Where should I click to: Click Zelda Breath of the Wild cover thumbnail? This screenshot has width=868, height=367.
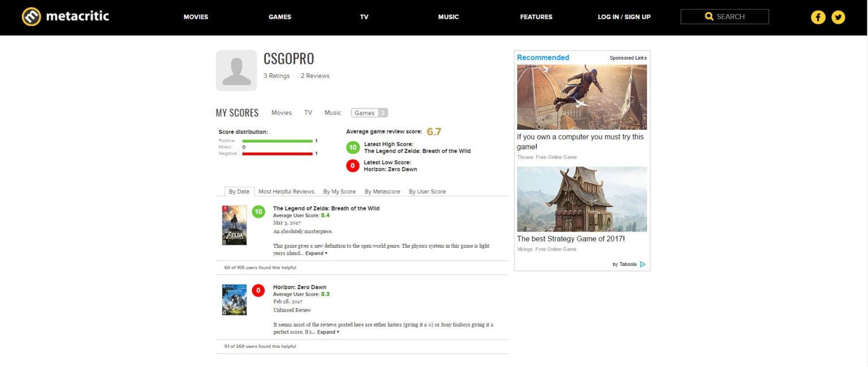click(234, 225)
